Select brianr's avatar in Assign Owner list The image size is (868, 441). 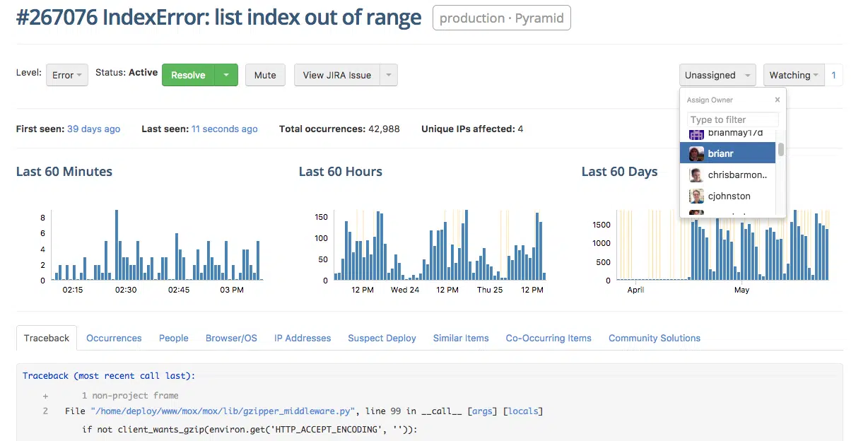pyautogui.click(x=696, y=153)
